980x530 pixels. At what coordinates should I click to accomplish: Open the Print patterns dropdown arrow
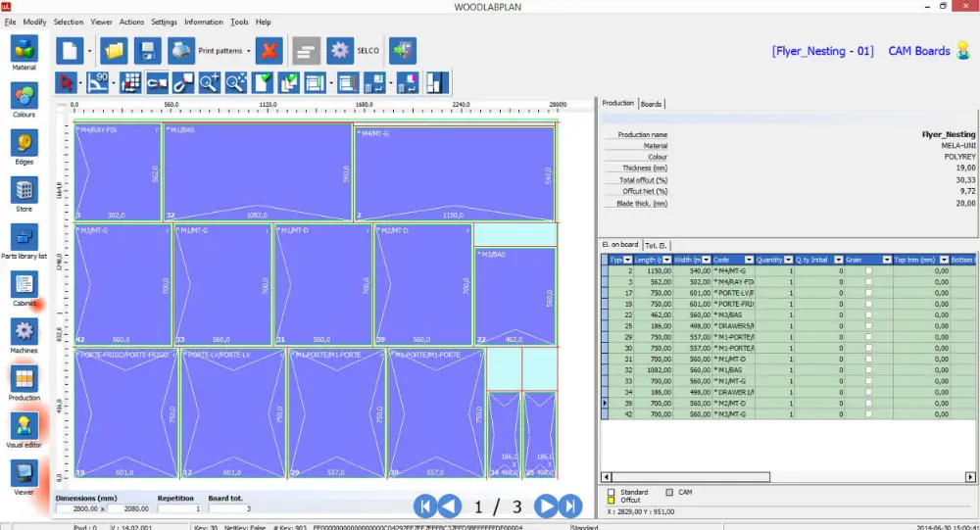pos(249,51)
